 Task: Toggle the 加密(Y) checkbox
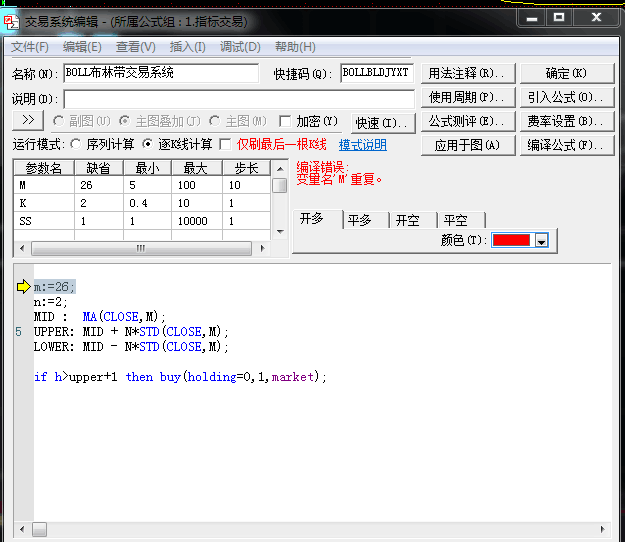tap(285, 121)
